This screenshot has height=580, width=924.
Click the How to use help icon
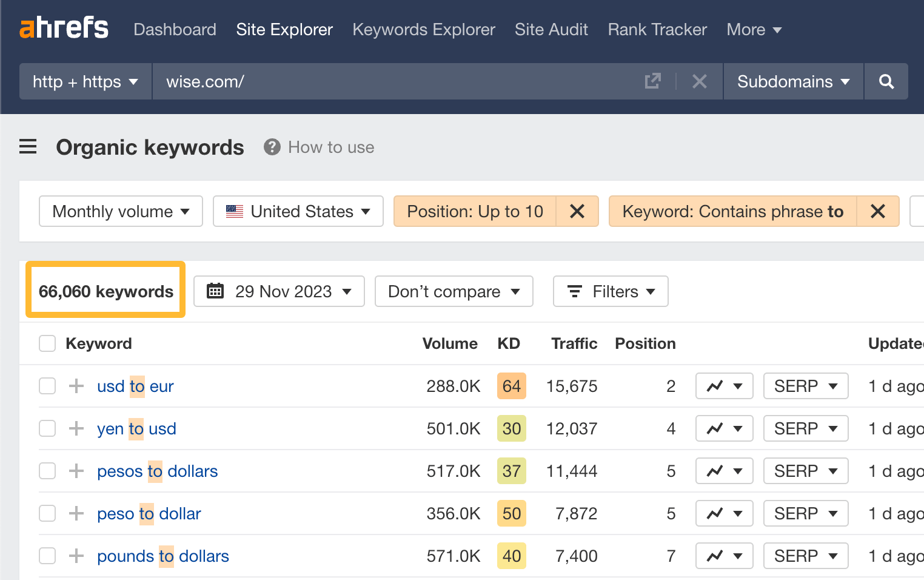pyautogui.click(x=272, y=147)
